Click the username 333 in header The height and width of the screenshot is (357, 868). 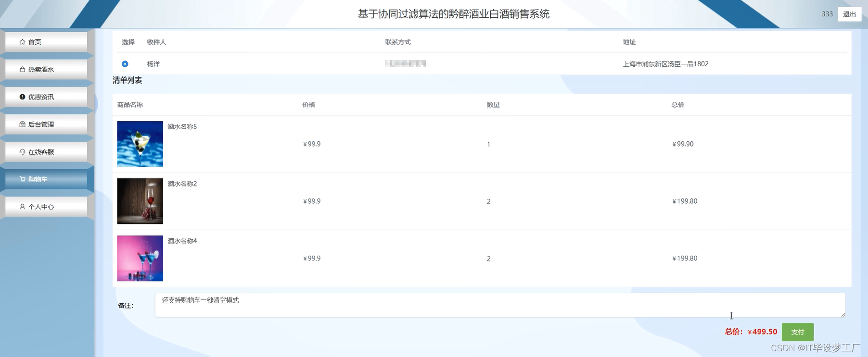point(827,14)
